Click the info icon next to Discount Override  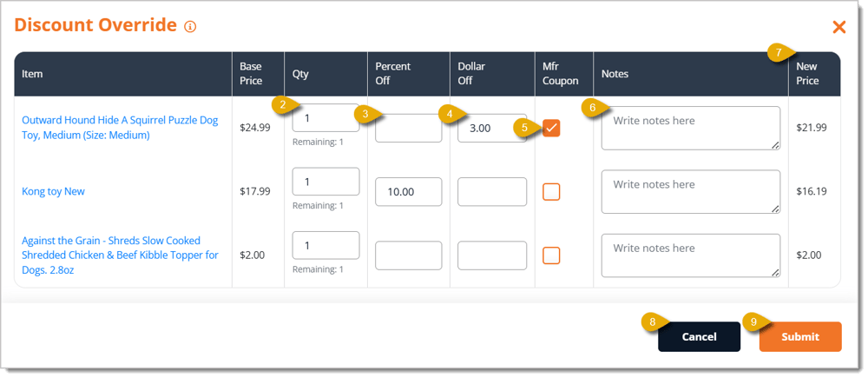pyautogui.click(x=190, y=27)
